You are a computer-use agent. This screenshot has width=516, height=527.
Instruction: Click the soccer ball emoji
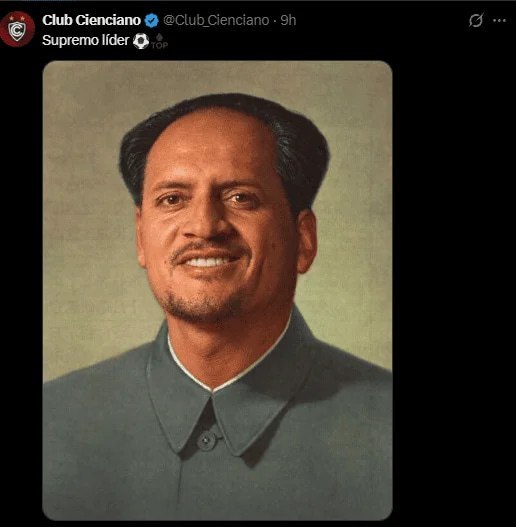click(x=141, y=41)
